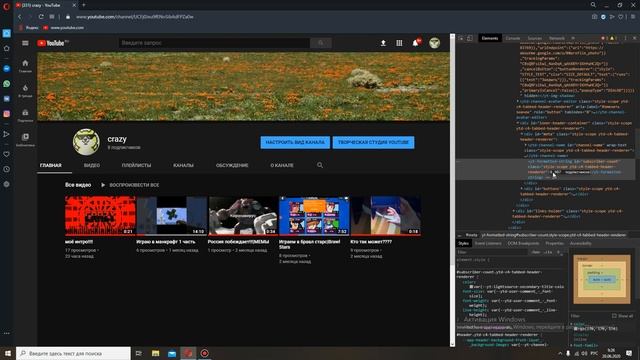Open Properties tab in DevTools
Image resolution: width=640 pixels, height=360 pixels.
click(554, 243)
